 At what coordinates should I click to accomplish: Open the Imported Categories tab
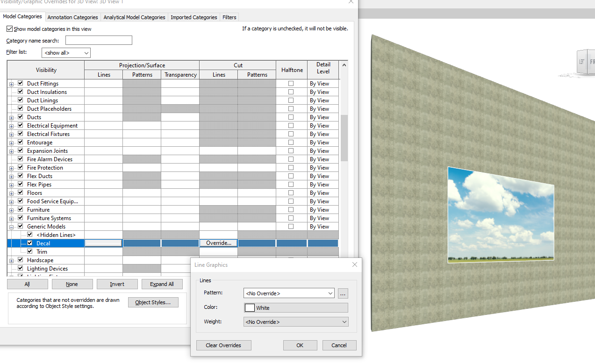pos(194,17)
